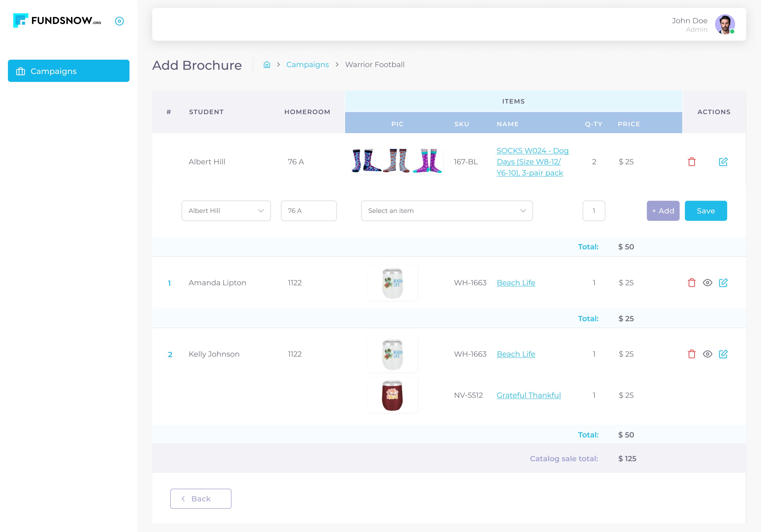Click the sidebar toggle circle icon
The width and height of the screenshot is (761, 532).
[x=119, y=21]
